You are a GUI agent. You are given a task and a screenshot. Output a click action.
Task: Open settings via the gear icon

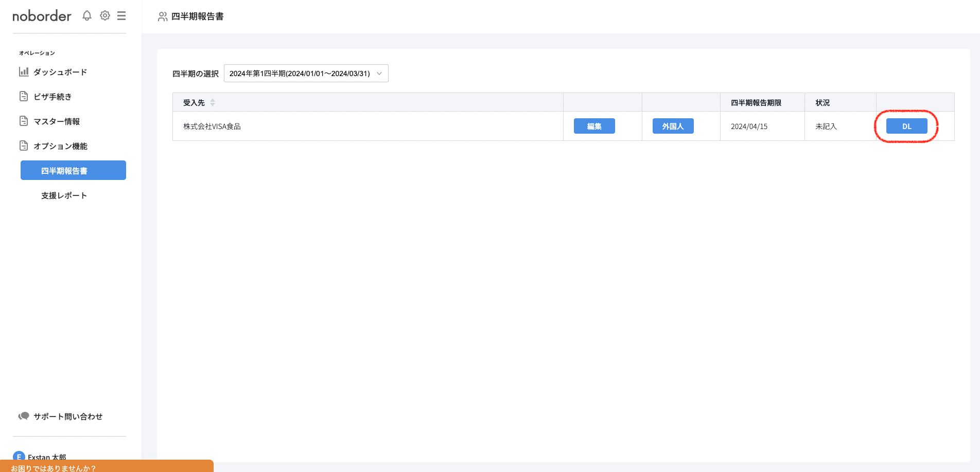coord(105,16)
